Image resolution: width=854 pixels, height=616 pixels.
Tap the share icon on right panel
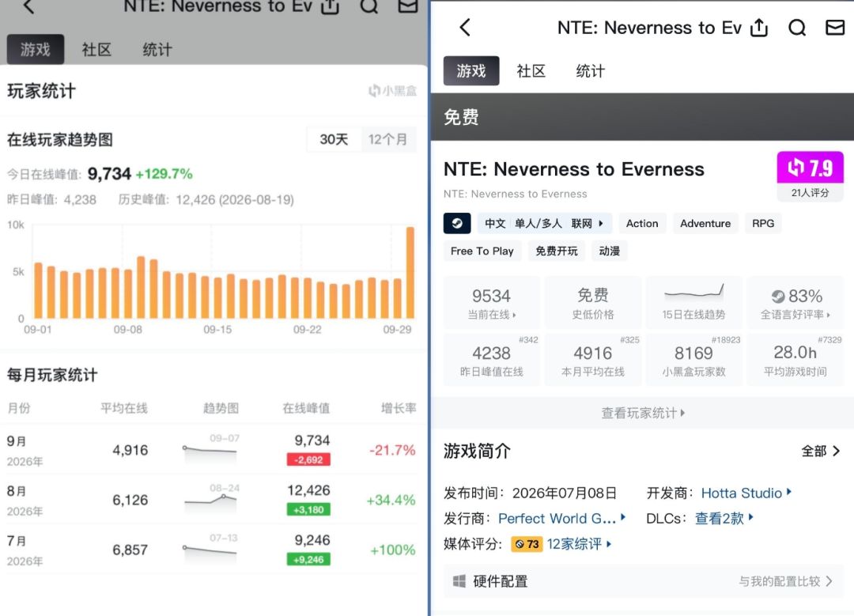759,27
